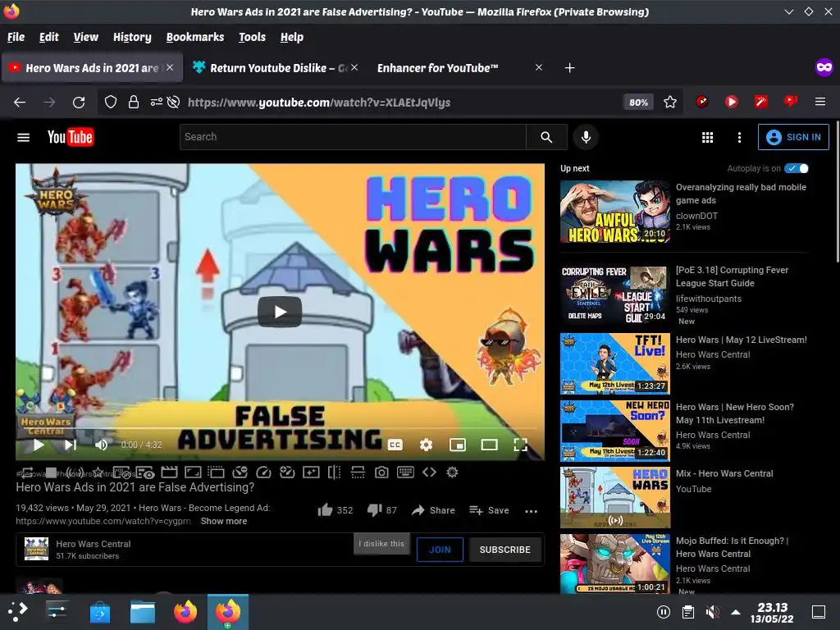This screenshot has height=630, width=840.
Task: Open YouTube apps grid icon
Action: point(707,138)
